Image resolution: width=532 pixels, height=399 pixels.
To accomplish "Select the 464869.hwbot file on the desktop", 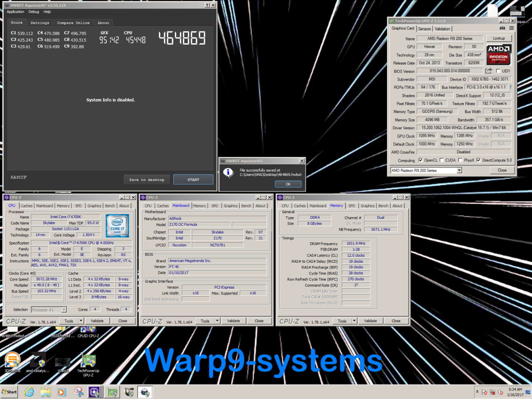I will [x=12, y=332].
